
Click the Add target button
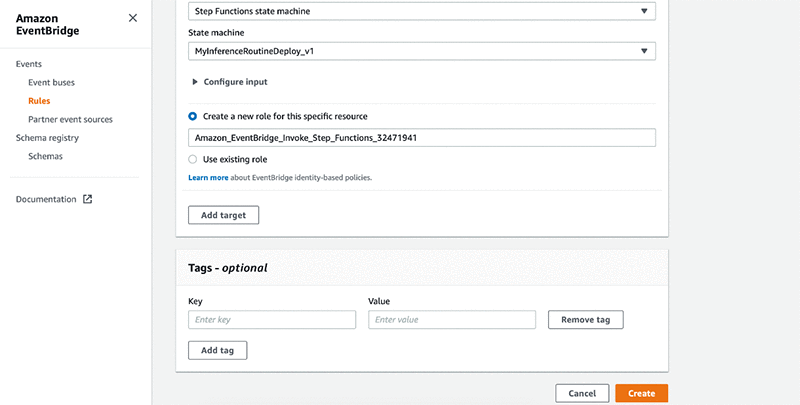point(224,215)
